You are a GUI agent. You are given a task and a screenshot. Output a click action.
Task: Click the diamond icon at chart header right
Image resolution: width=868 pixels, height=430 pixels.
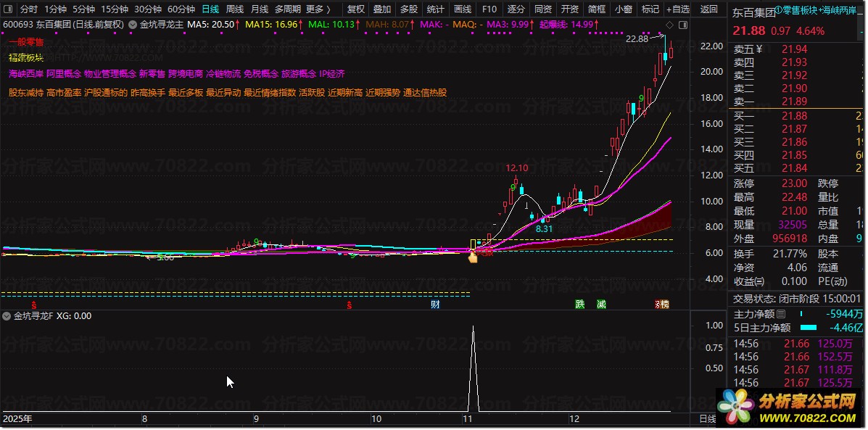[x=670, y=25]
